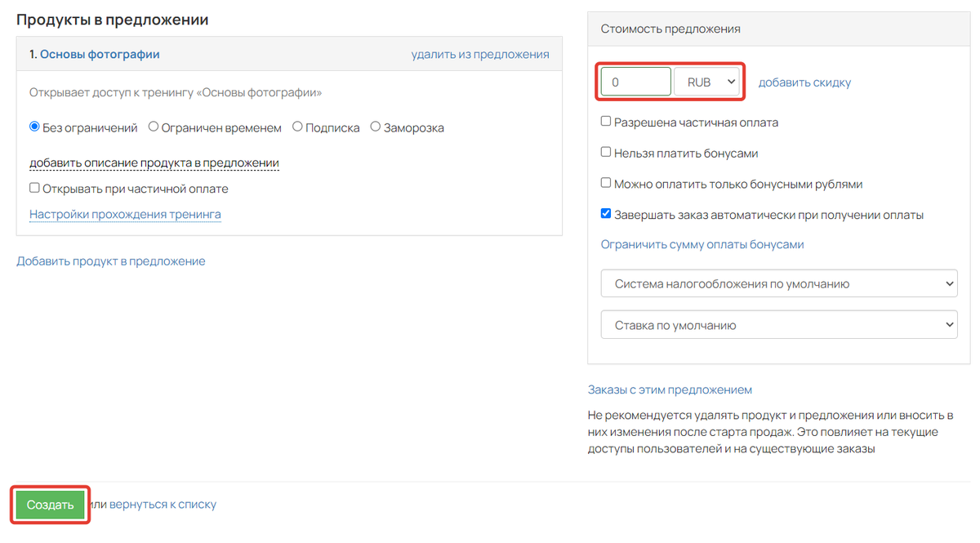Select the «Подписка» radio option
This screenshot has width=980, height=543.
tap(297, 127)
